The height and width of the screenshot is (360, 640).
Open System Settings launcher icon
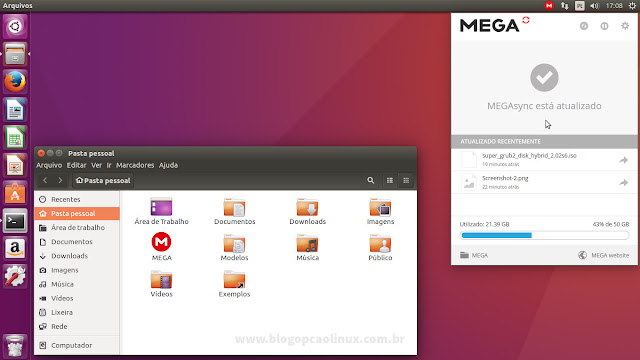pyautogui.click(x=15, y=276)
